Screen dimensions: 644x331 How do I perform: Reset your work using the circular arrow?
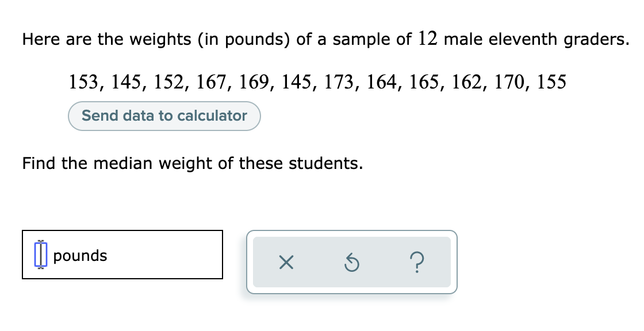(352, 263)
